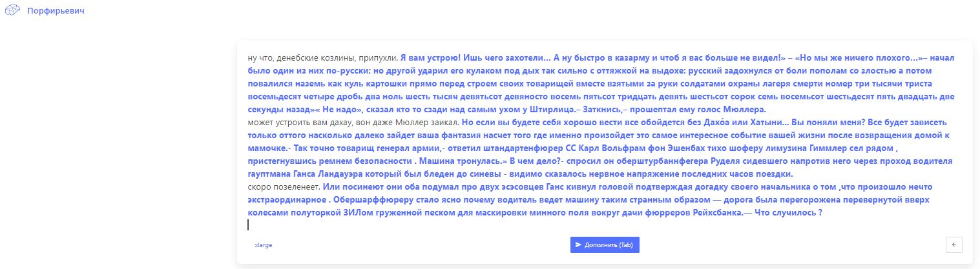Click the back arrow undo button
Screen dimensions: 980x269
954,244
